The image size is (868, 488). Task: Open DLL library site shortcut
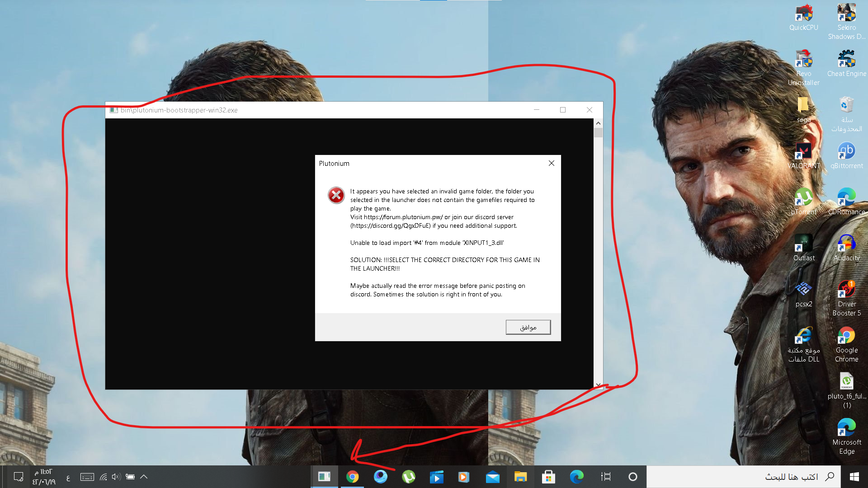pos(803,344)
